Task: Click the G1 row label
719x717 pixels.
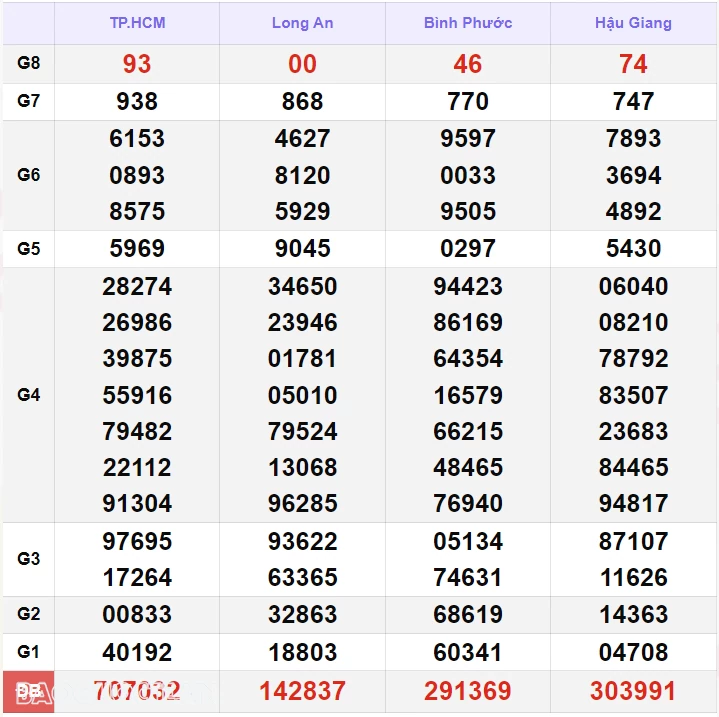Action: click(x=29, y=652)
